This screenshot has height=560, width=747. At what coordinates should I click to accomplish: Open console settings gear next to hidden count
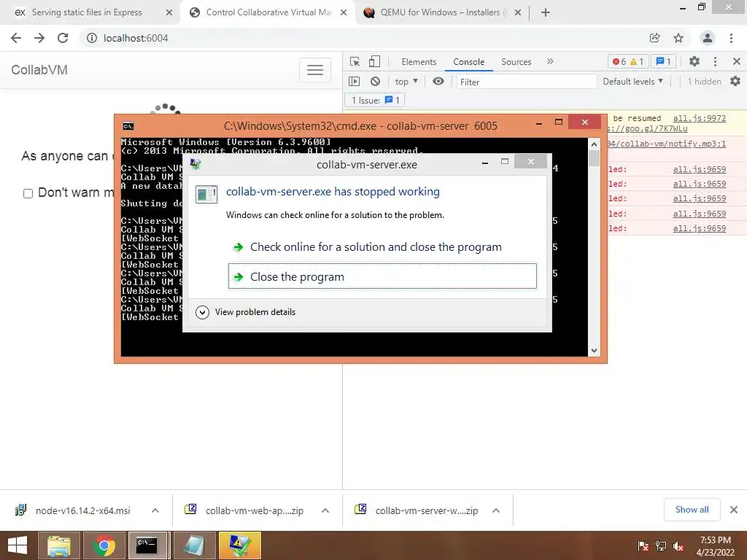coord(735,82)
